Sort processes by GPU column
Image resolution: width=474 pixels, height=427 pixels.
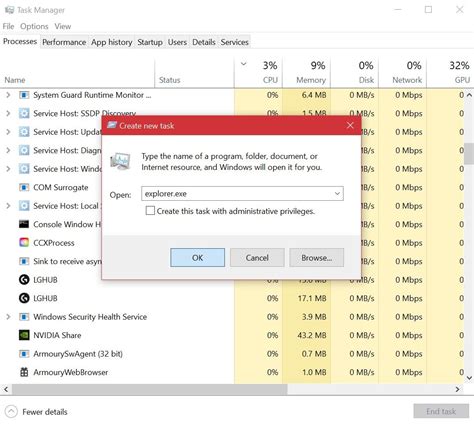(450, 72)
